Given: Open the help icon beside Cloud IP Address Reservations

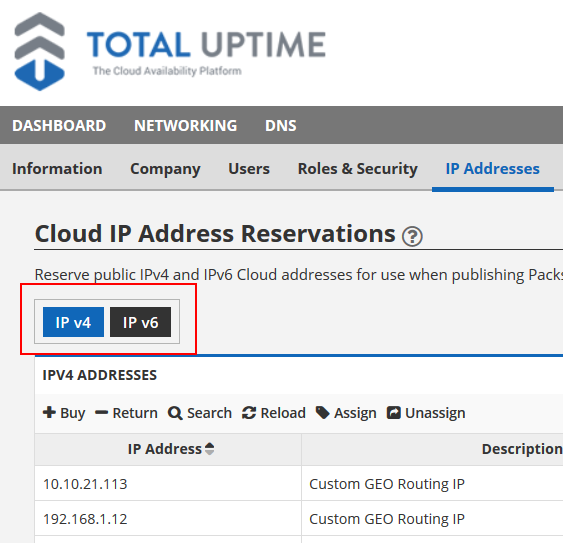Looking at the screenshot, I should 412,236.
